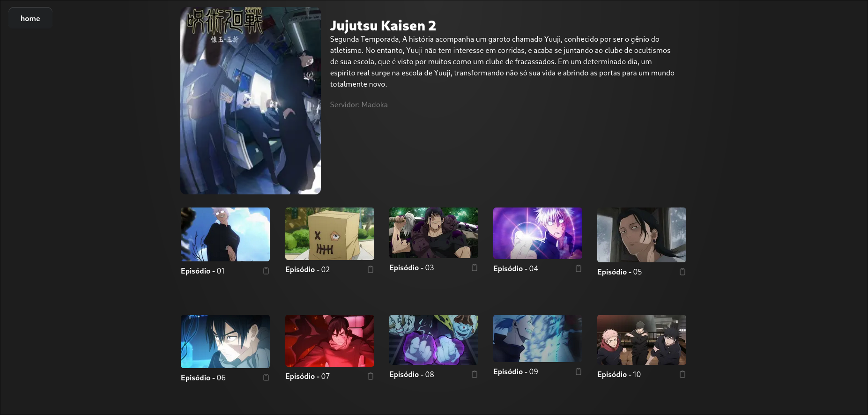Open Episódio 03 thumbnail
Screen dimensions: 868x415
[x=434, y=233]
